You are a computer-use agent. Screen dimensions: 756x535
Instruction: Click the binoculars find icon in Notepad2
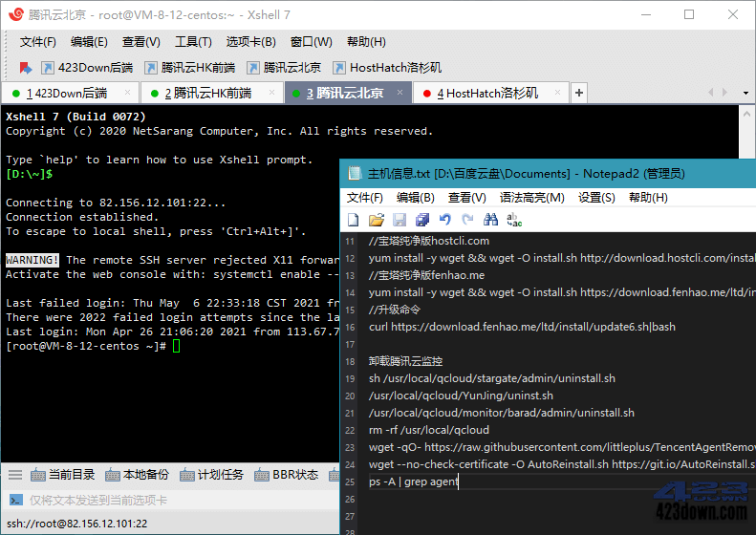click(x=491, y=221)
